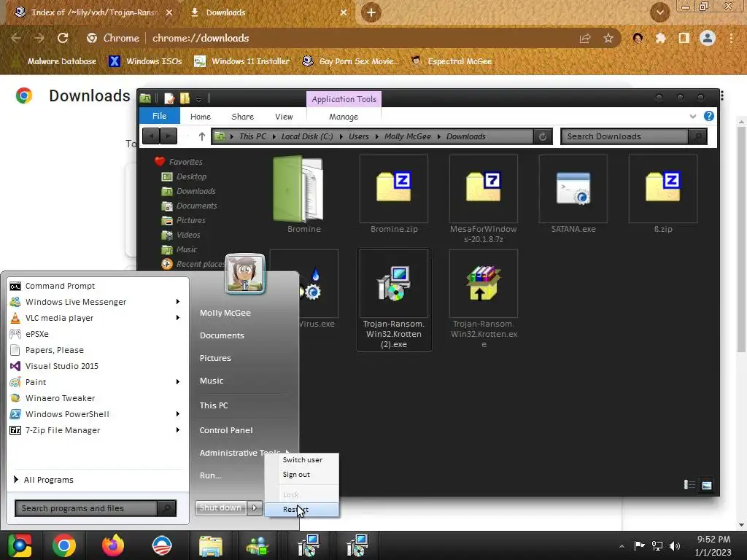Expand 7-Zip File Manager submenu arrow

click(178, 430)
